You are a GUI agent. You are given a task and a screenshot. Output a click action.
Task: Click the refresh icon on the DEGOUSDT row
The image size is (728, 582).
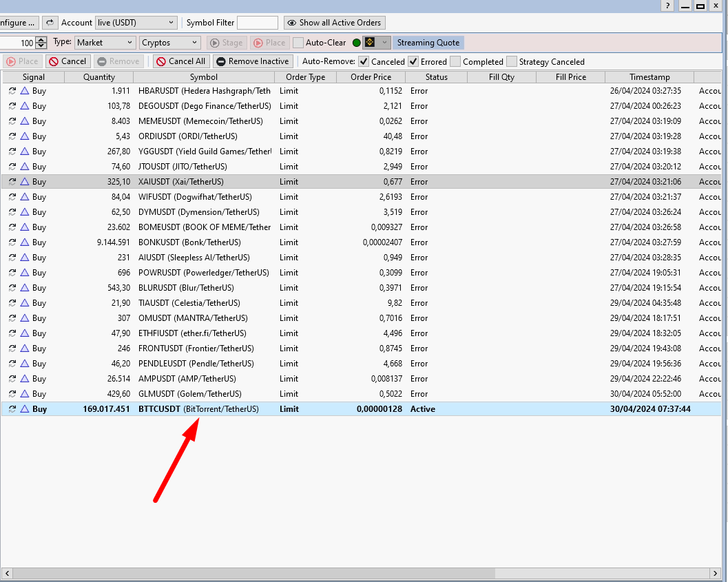[12, 106]
